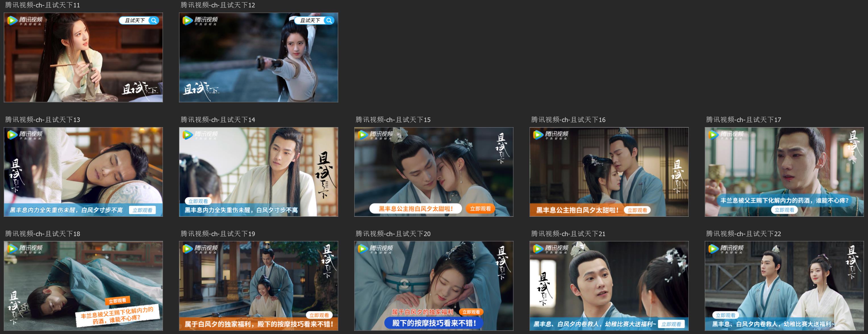Click Tencent Video logo in banner 17
Image resolution: width=868 pixels, height=334 pixels.
(x=726, y=135)
